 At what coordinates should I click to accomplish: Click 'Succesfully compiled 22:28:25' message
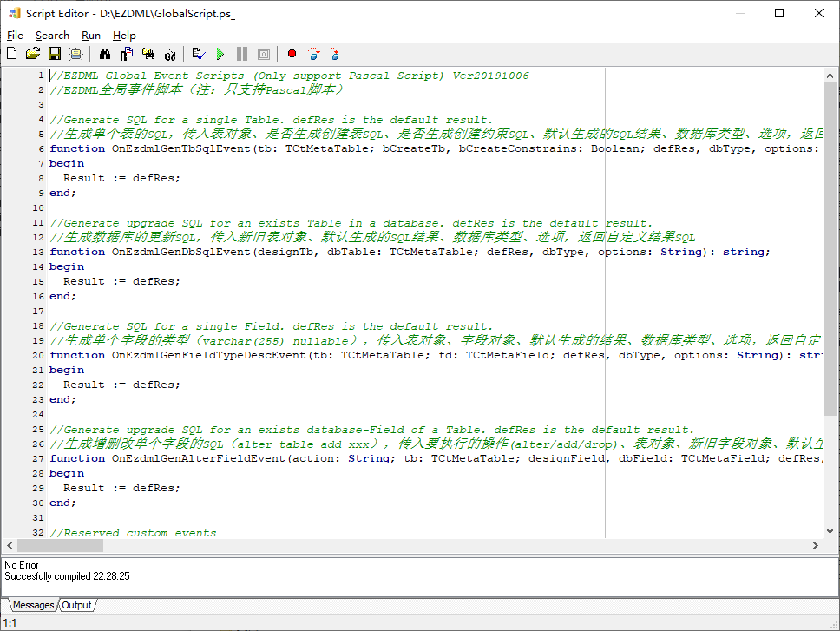click(x=67, y=576)
